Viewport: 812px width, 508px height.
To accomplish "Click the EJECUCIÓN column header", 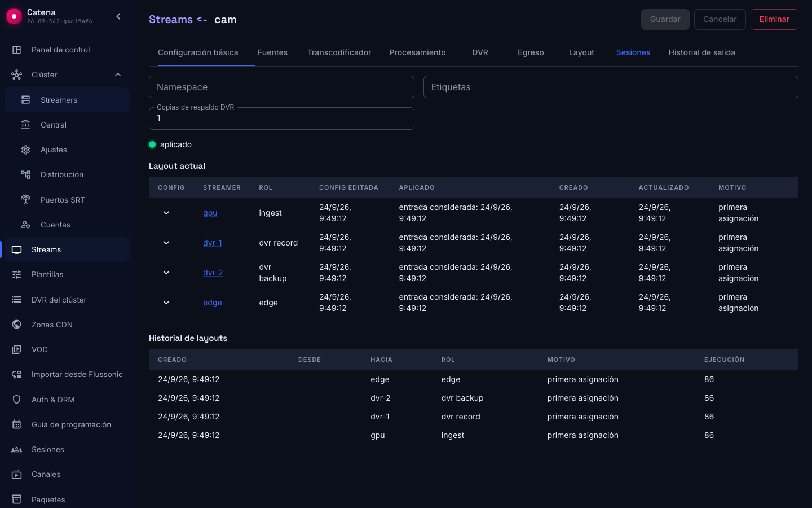I will click(724, 360).
